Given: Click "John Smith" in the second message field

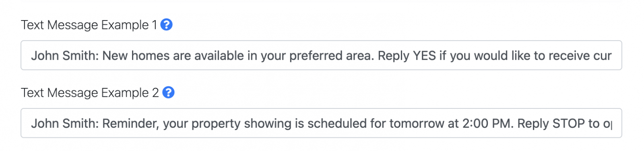Looking at the screenshot, I should point(65,123).
